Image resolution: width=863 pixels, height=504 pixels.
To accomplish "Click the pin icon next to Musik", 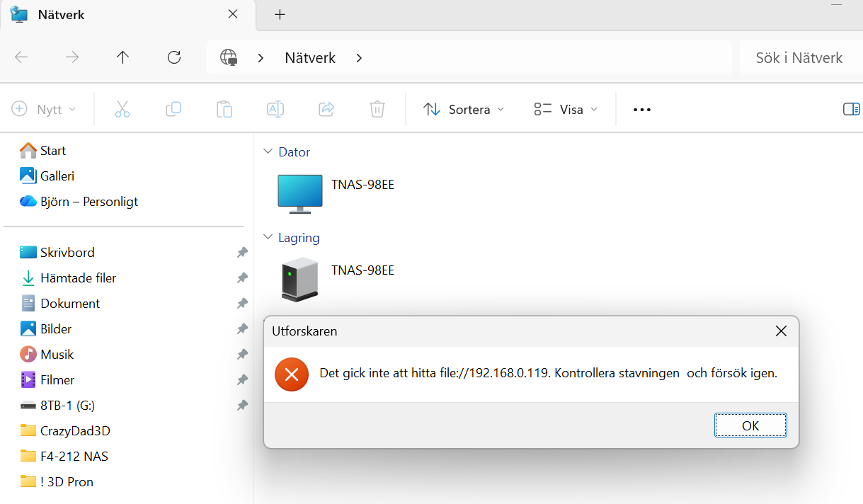I will pos(242,354).
